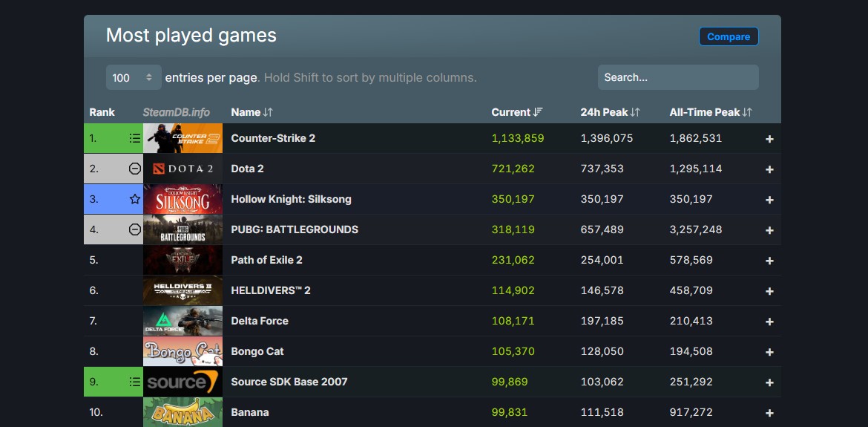Open the Bongo Cat thumbnail image
Image resolution: width=868 pixels, height=427 pixels.
(x=183, y=352)
